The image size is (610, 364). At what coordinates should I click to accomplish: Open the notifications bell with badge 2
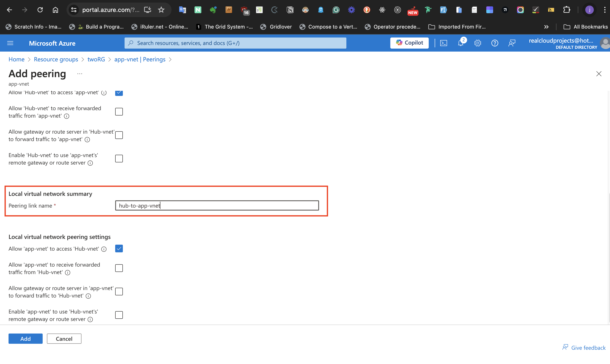coord(461,43)
